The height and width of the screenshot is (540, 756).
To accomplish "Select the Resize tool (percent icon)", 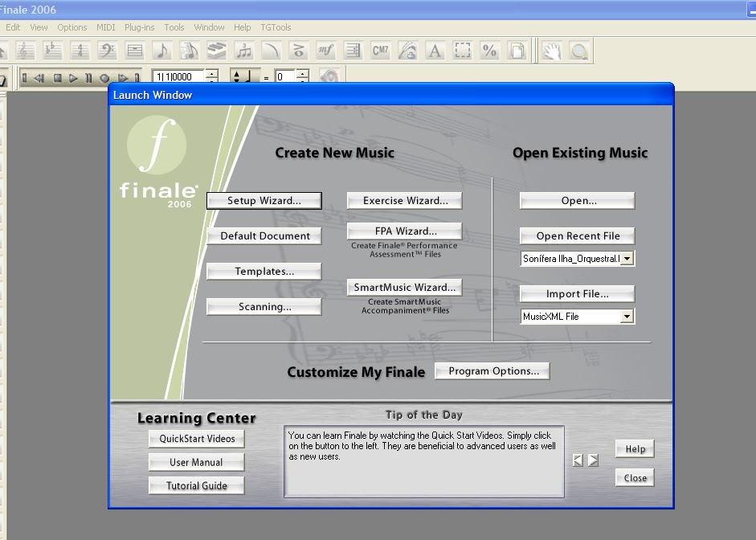I will [490, 51].
